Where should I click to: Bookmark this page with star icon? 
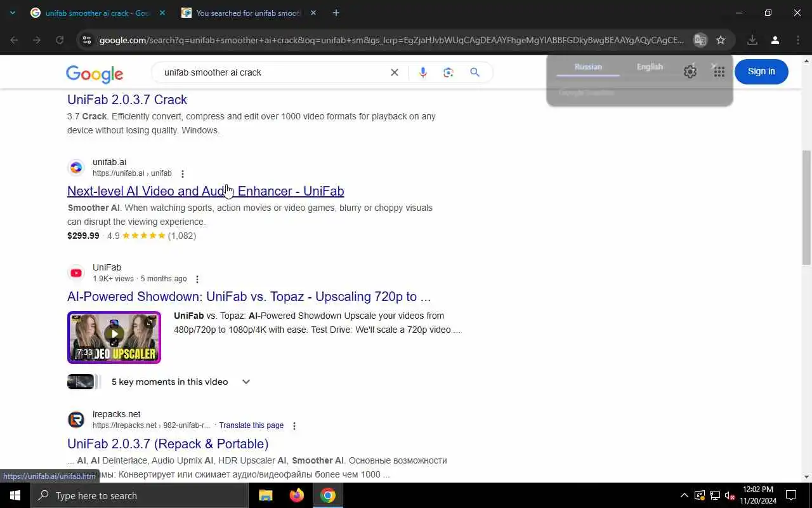click(x=721, y=40)
